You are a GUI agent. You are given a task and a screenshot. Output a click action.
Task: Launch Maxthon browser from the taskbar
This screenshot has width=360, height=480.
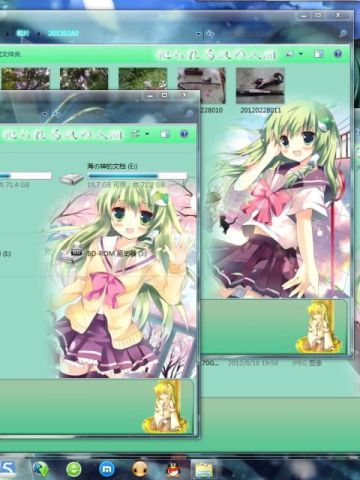click(x=107, y=469)
